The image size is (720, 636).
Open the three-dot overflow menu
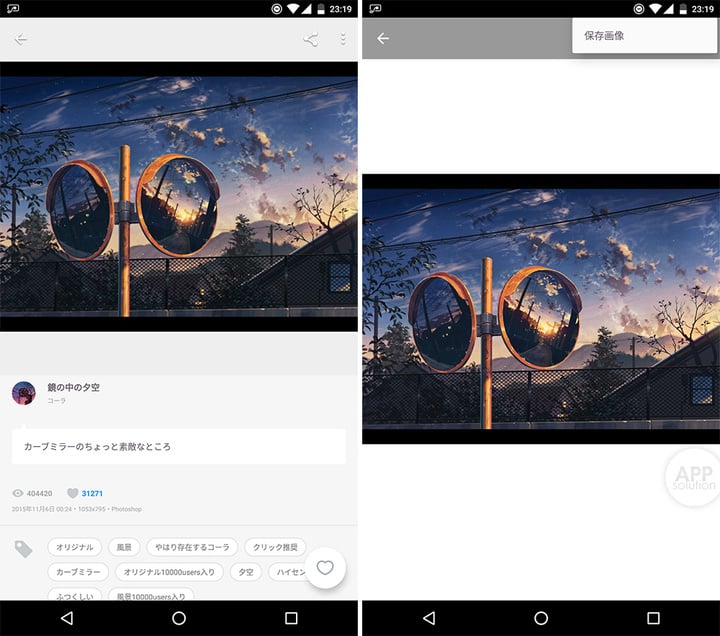(x=343, y=39)
